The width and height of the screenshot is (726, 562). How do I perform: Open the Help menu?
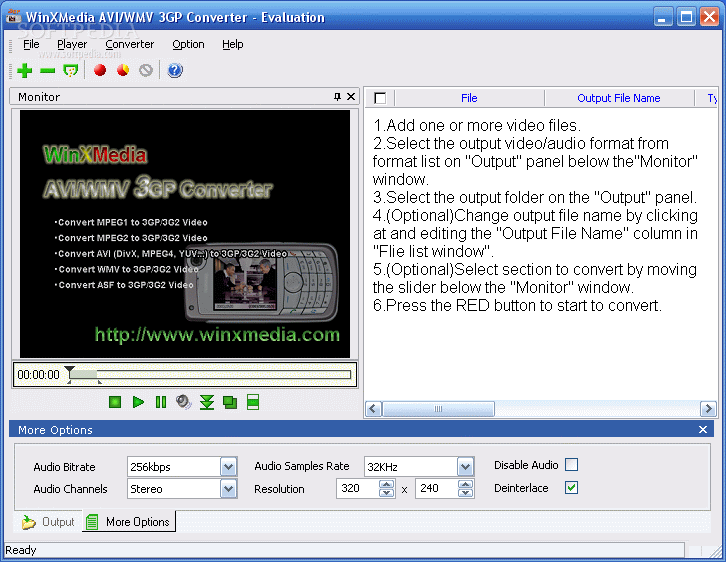pos(232,44)
